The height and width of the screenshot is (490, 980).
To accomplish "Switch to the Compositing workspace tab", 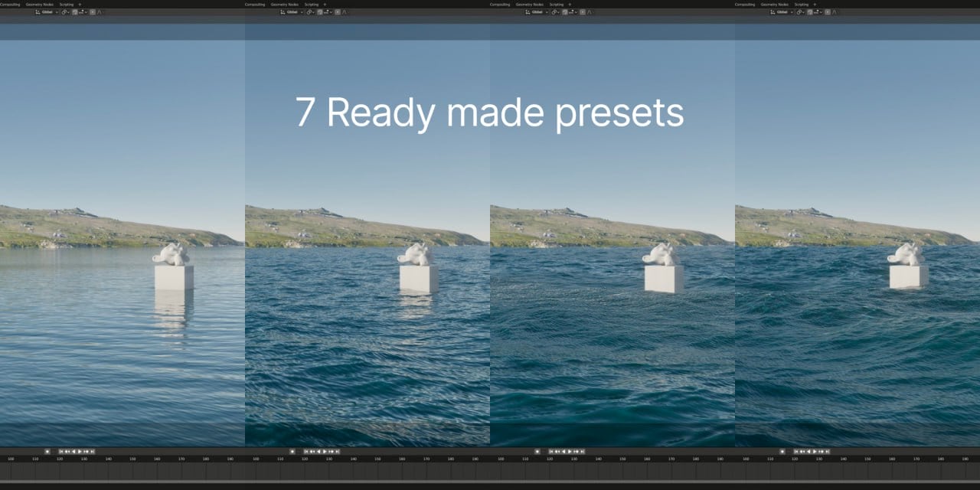I will 10,4.
